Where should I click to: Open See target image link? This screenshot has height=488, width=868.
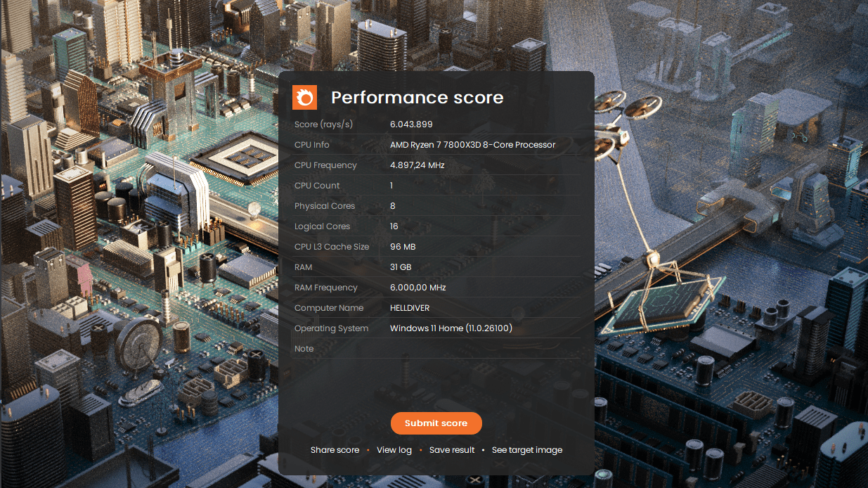(527, 450)
